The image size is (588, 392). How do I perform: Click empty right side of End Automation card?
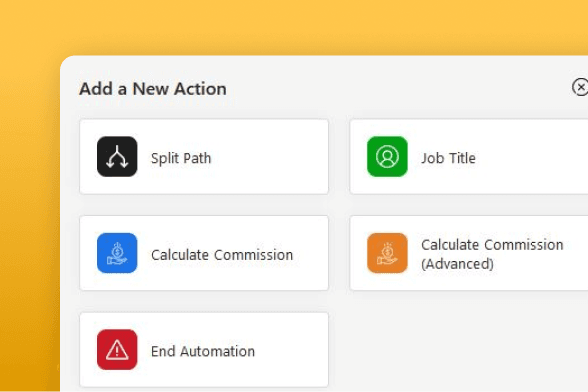click(x=292, y=349)
